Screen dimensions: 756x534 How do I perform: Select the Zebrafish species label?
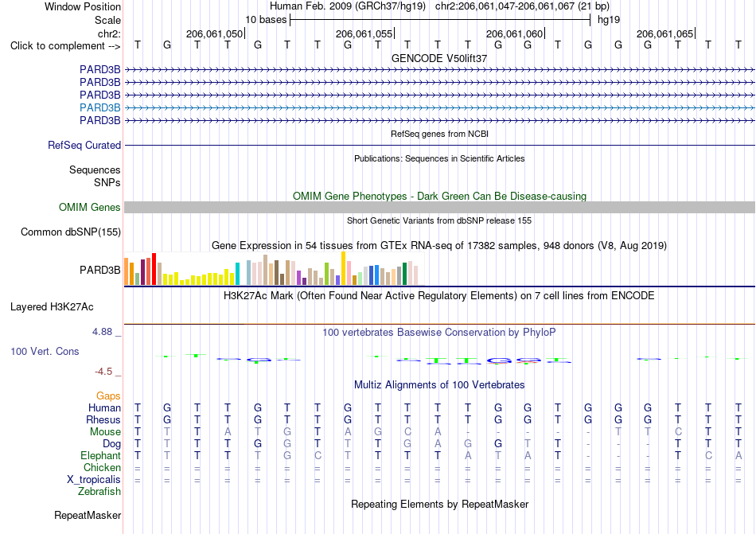99,492
